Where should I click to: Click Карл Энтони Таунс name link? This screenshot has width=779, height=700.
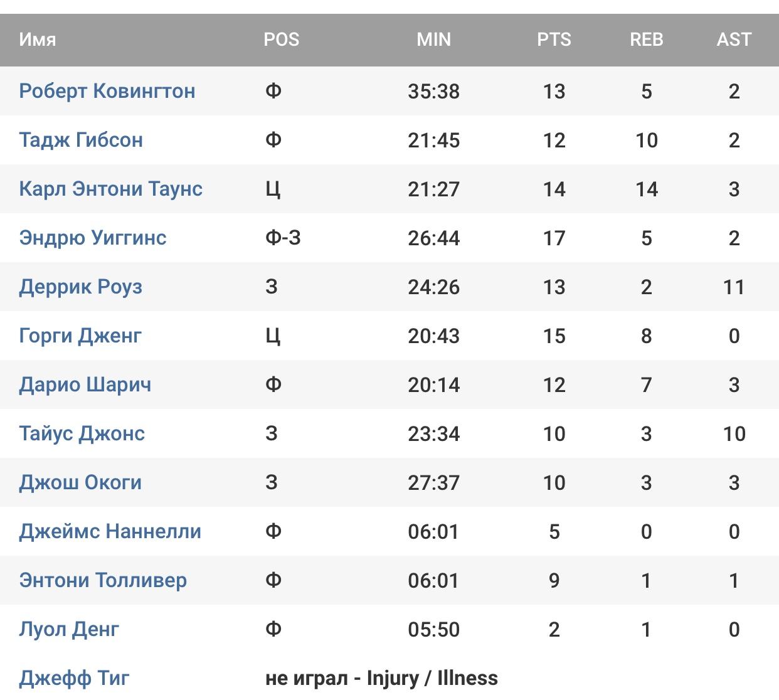[x=111, y=189]
